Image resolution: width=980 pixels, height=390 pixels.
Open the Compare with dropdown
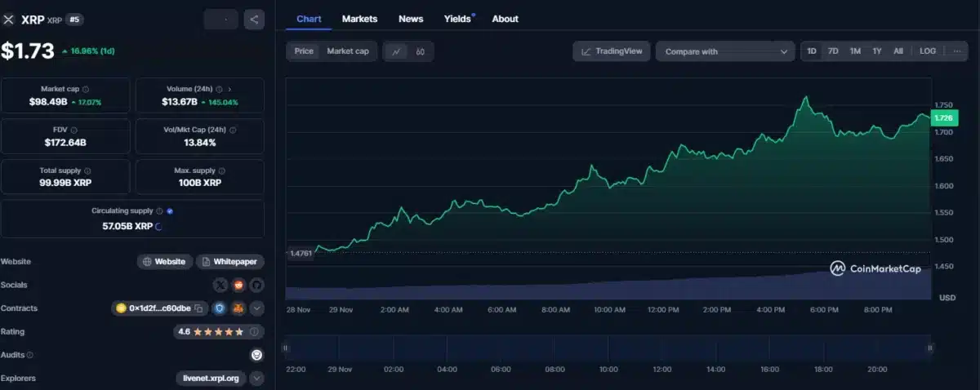pos(725,51)
